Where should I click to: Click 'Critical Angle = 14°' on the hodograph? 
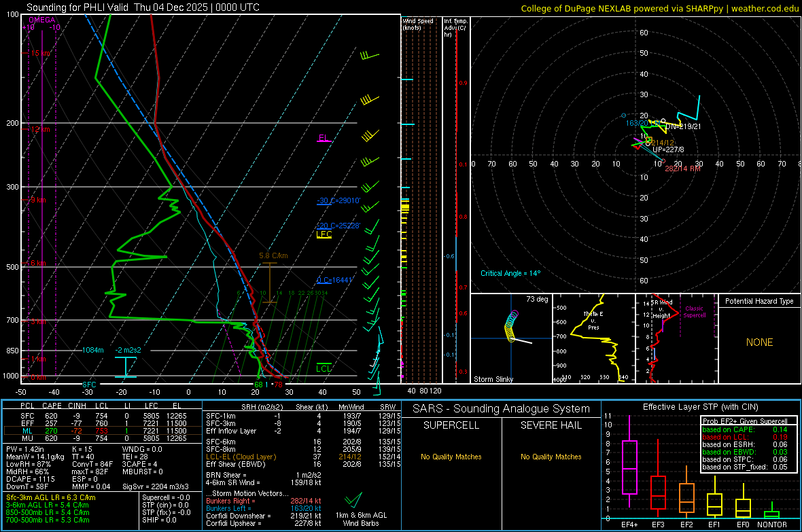click(x=510, y=273)
